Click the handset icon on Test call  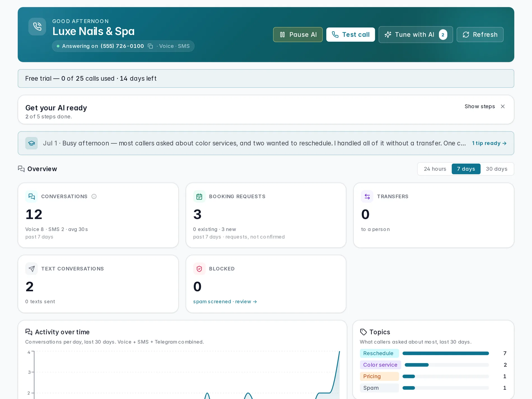point(335,35)
